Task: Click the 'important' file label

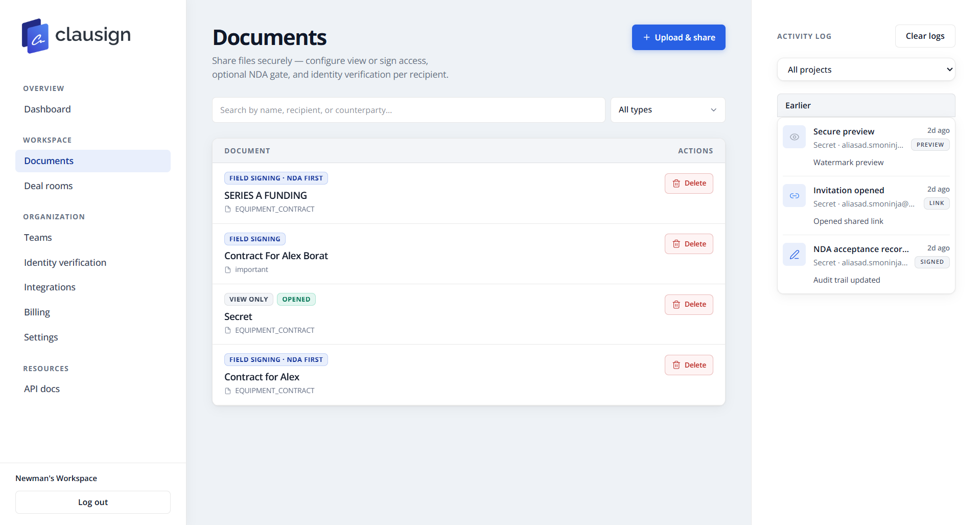Action: 251,270
